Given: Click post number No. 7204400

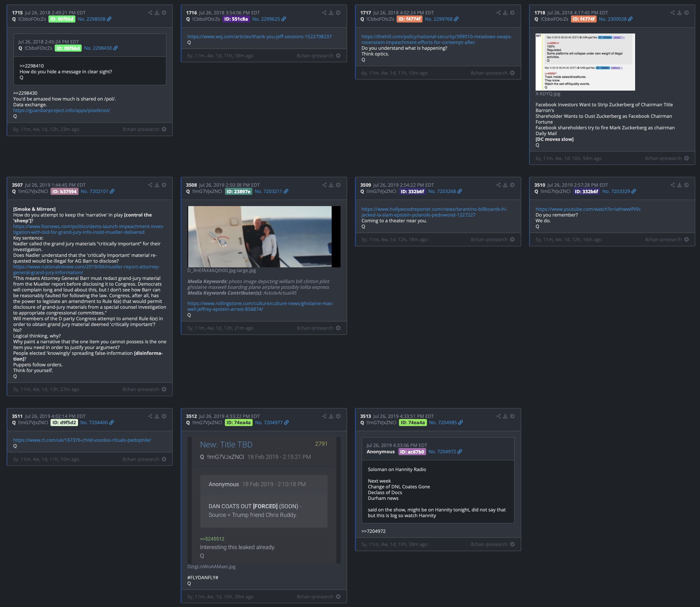Looking at the screenshot, I should (94, 423).
